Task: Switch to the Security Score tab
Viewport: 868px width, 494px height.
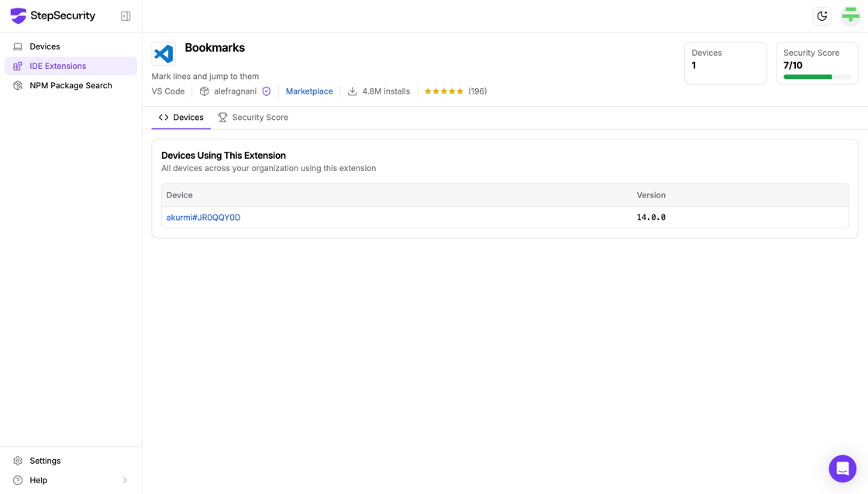Action: (253, 118)
